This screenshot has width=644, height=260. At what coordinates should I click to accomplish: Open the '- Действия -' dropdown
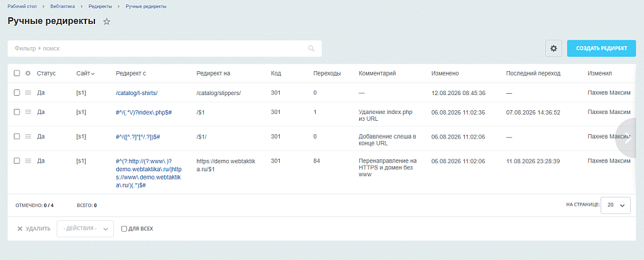pyautogui.click(x=85, y=229)
